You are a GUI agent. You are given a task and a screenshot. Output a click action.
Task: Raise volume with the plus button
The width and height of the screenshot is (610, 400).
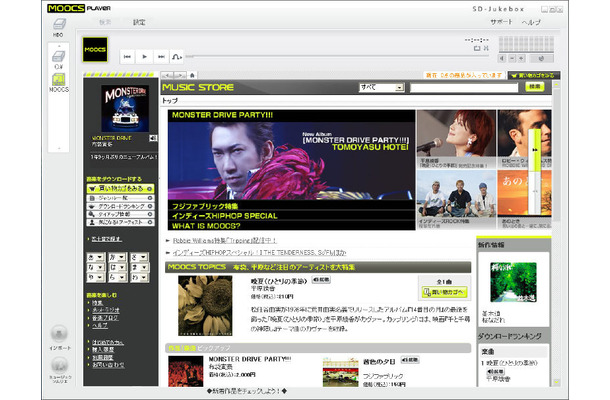(x=521, y=58)
